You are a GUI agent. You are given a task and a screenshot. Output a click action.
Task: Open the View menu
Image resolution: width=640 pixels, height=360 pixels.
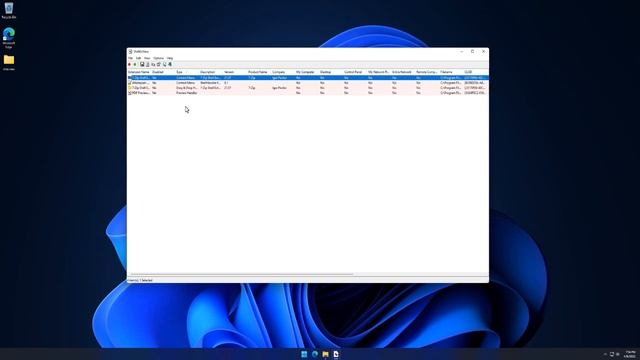tap(147, 58)
